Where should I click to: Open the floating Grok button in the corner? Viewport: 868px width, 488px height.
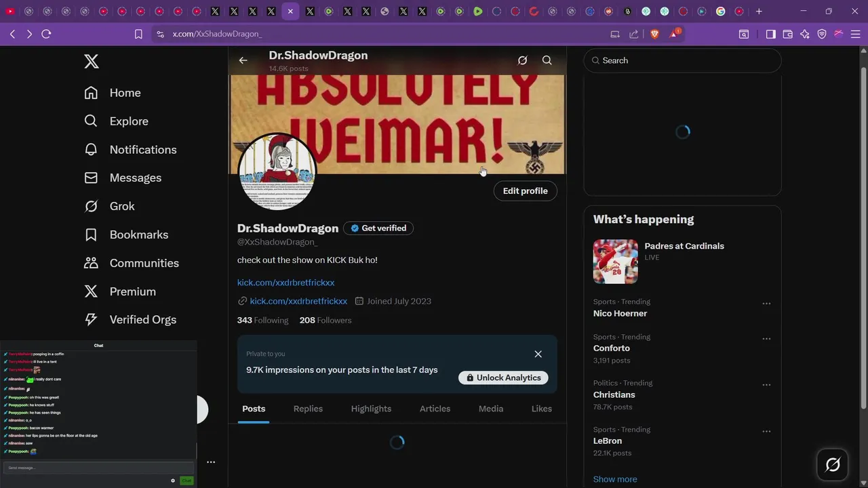click(833, 464)
